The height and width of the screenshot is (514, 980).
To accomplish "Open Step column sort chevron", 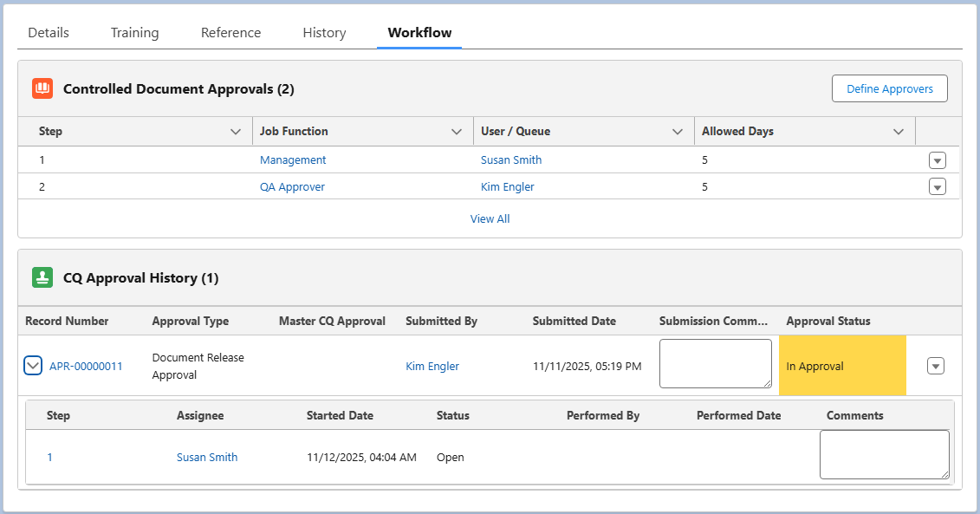I will pos(236,132).
